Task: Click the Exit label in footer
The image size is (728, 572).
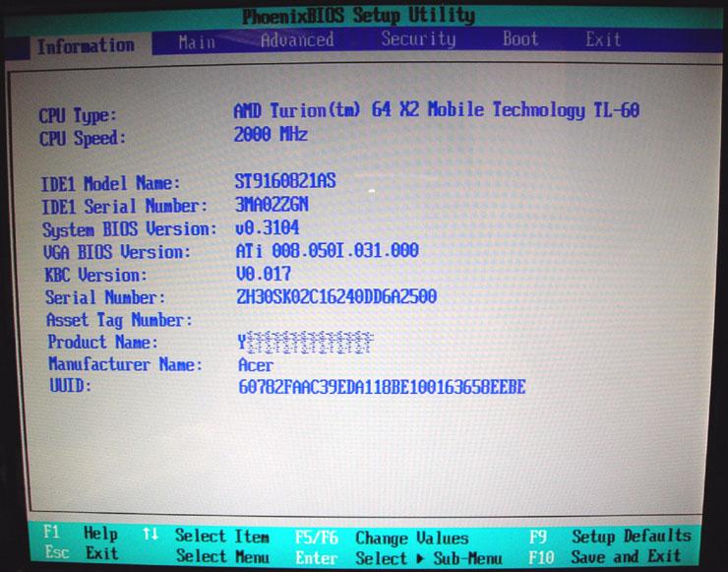Action: [102, 553]
